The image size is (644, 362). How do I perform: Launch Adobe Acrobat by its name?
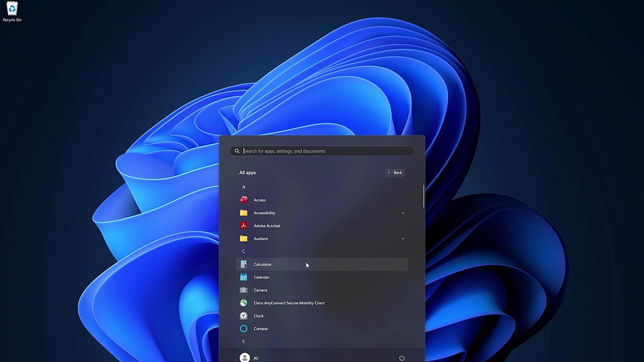(267, 226)
